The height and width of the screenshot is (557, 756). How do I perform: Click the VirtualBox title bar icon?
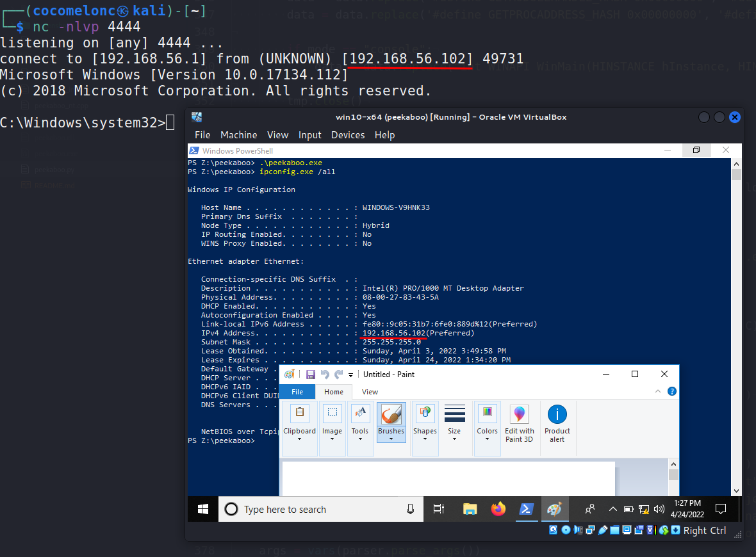pyautogui.click(x=197, y=117)
